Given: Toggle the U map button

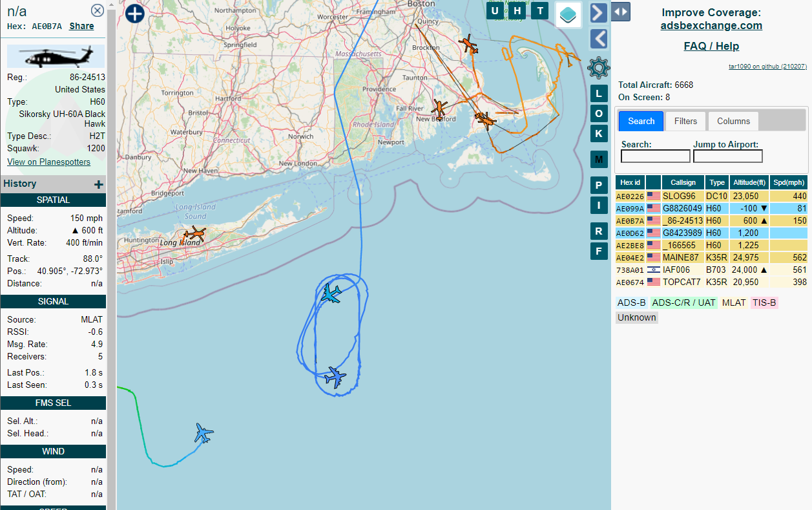Looking at the screenshot, I should 495,10.
